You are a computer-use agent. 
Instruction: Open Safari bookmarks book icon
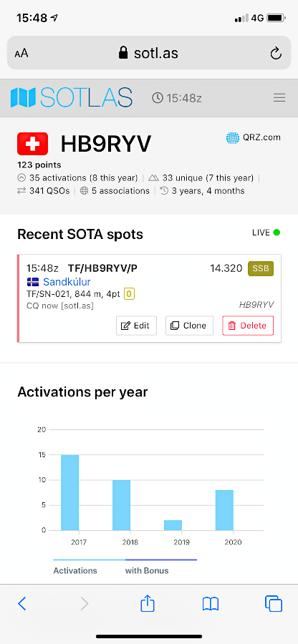pyautogui.click(x=211, y=604)
